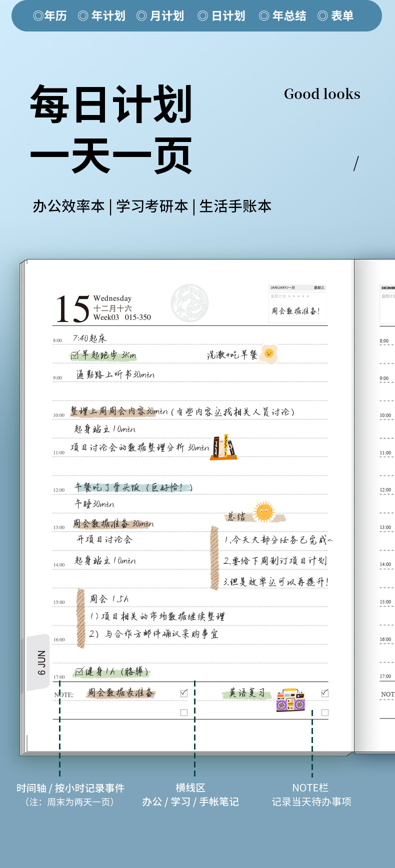
Task: Click the fried egg sticker
Action: 269,354
